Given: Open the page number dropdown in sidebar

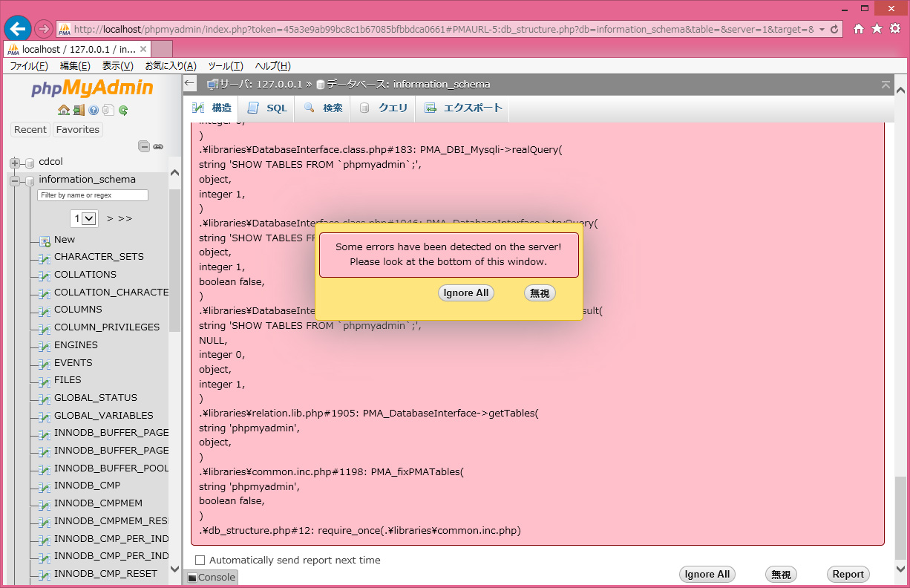Looking at the screenshot, I should [85, 218].
